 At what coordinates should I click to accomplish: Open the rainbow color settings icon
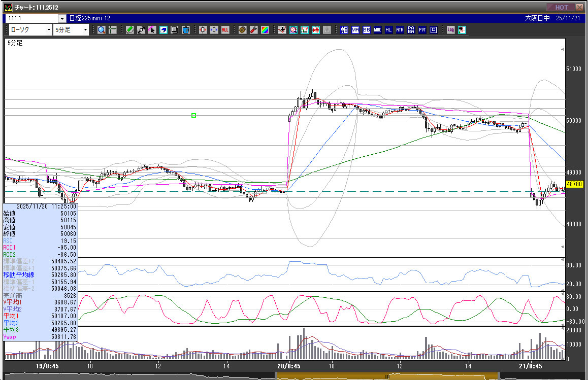tap(265, 30)
